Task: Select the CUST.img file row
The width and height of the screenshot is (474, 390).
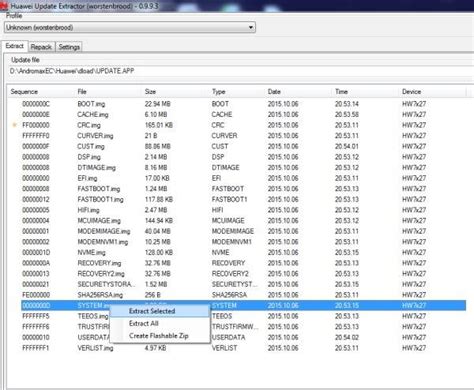Action: point(243,146)
